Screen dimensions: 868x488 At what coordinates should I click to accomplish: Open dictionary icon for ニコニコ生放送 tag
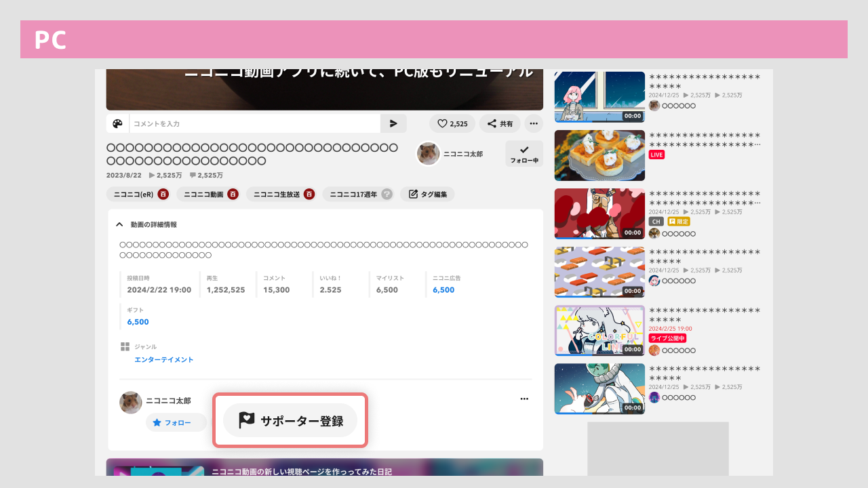pyautogui.click(x=309, y=194)
